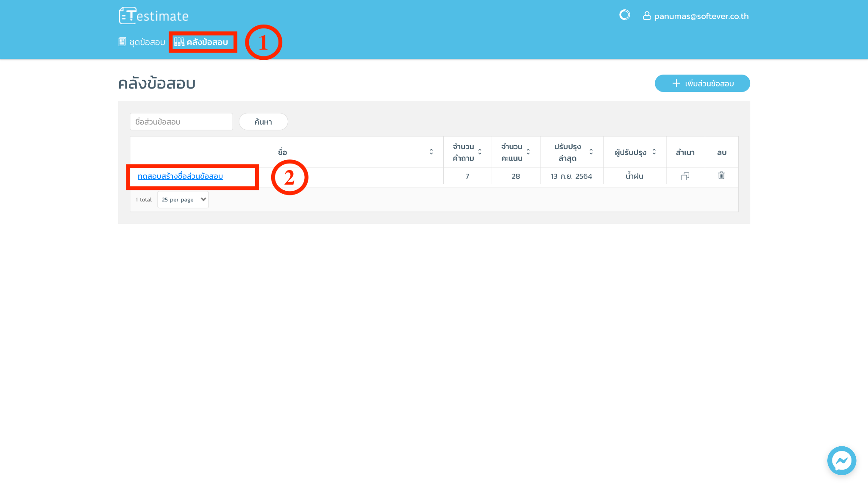Sort by จำนวนคะแนน column arrows
868x487 pixels.
click(x=528, y=152)
